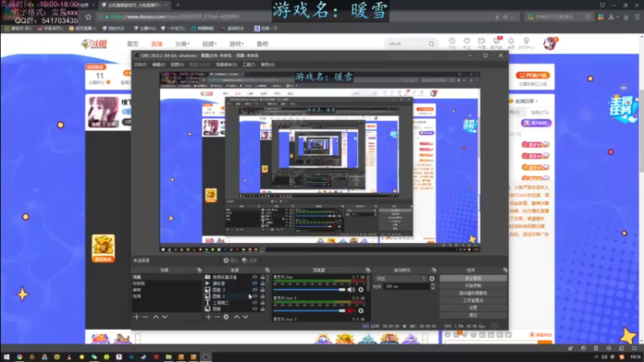Image resolution: width=644 pixels, height=362 pixels.
Task: Click the browser bookmark star icon
Action: [89, 17]
